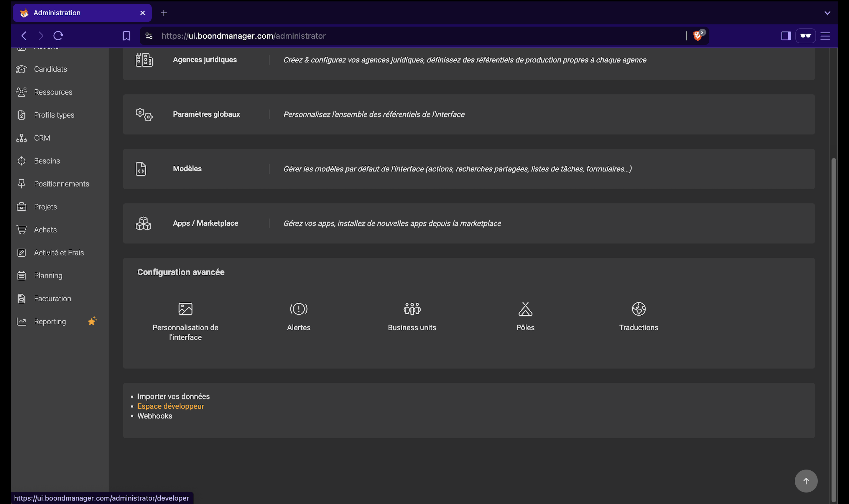The height and width of the screenshot is (504, 849).
Task: Click the Apps / Marketplace cubes icon
Action: point(143,223)
